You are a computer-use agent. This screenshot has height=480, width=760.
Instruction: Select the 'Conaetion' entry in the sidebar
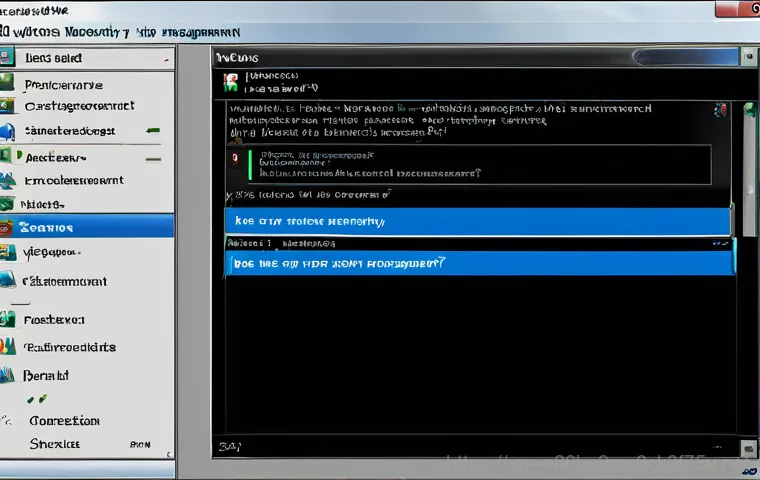(x=64, y=421)
